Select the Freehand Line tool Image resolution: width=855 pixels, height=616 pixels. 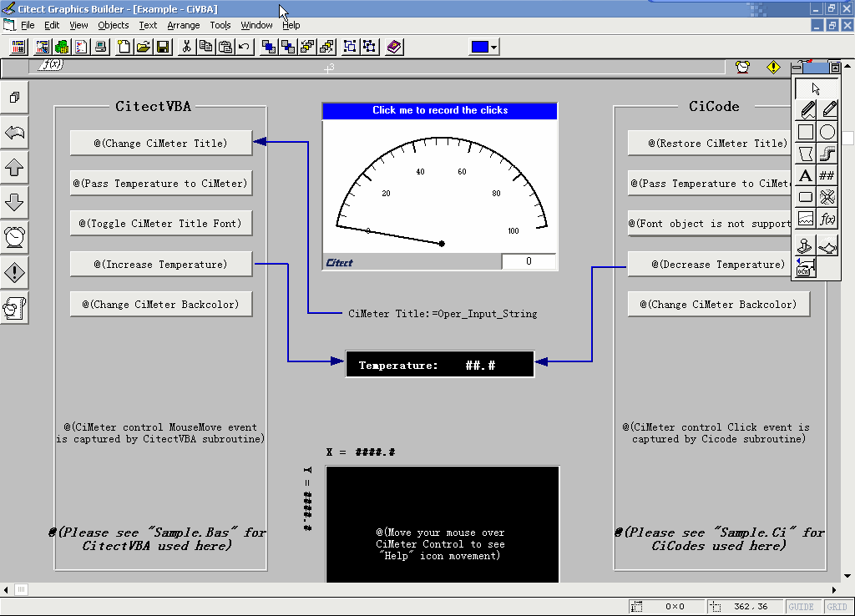click(x=806, y=110)
